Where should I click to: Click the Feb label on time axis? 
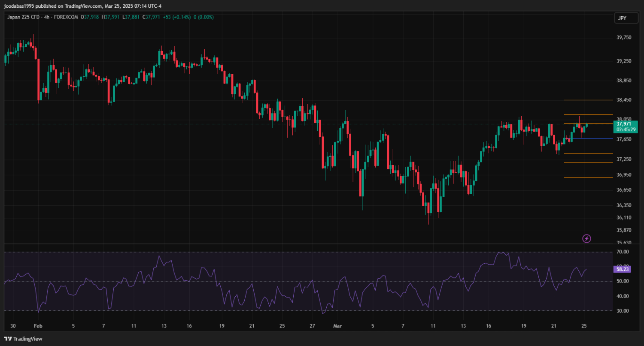click(x=38, y=326)
